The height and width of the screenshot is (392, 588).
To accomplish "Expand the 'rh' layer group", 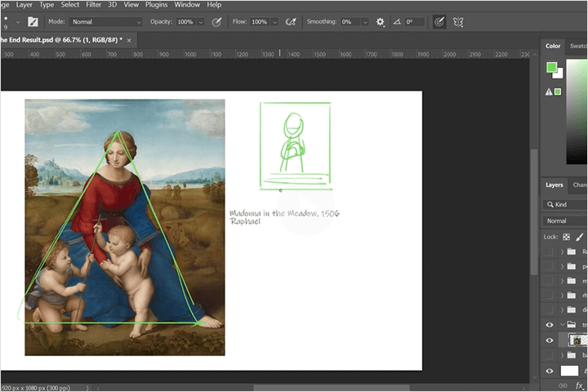I will pyautogui.click(x=562, y=296).
